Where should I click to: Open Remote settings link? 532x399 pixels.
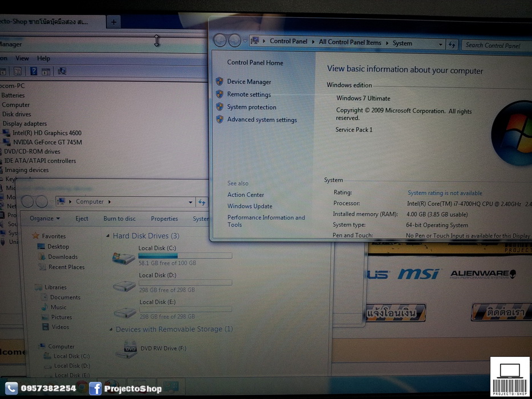(x=249, y=94)
